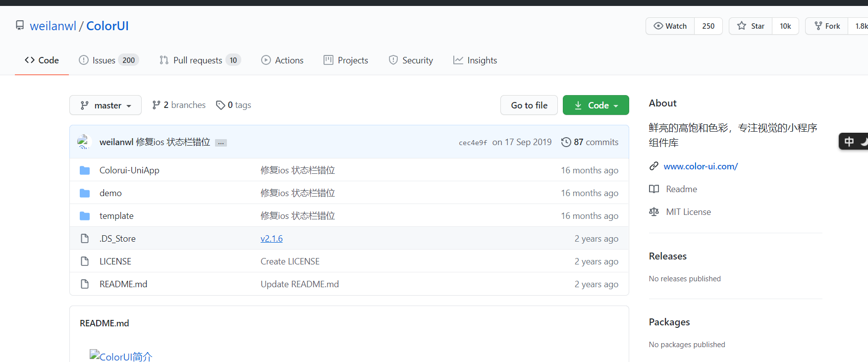Click the ColorUI简介 image link in README

point(121,356)
